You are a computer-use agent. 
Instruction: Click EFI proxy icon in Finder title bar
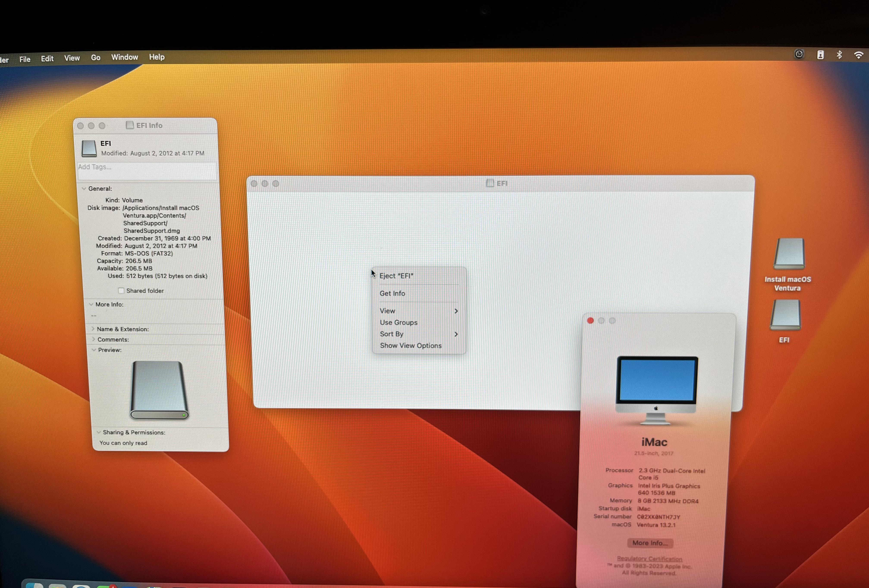pyautogui.click(x=490, y=183)
